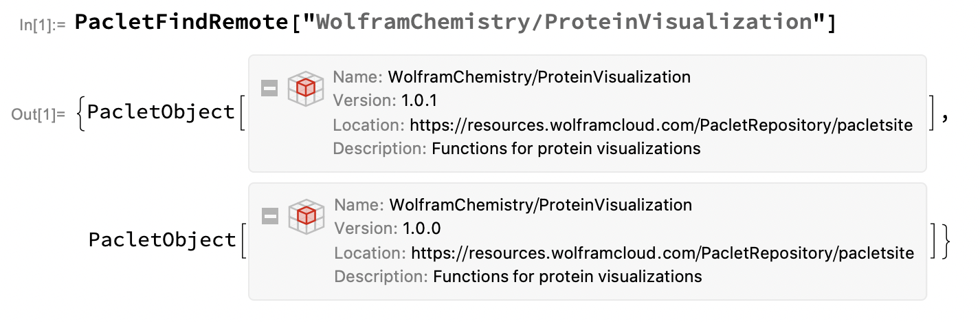Collapse the version 1.0.0 paclet summary box

pyautogui.click(x=270, y=217)
